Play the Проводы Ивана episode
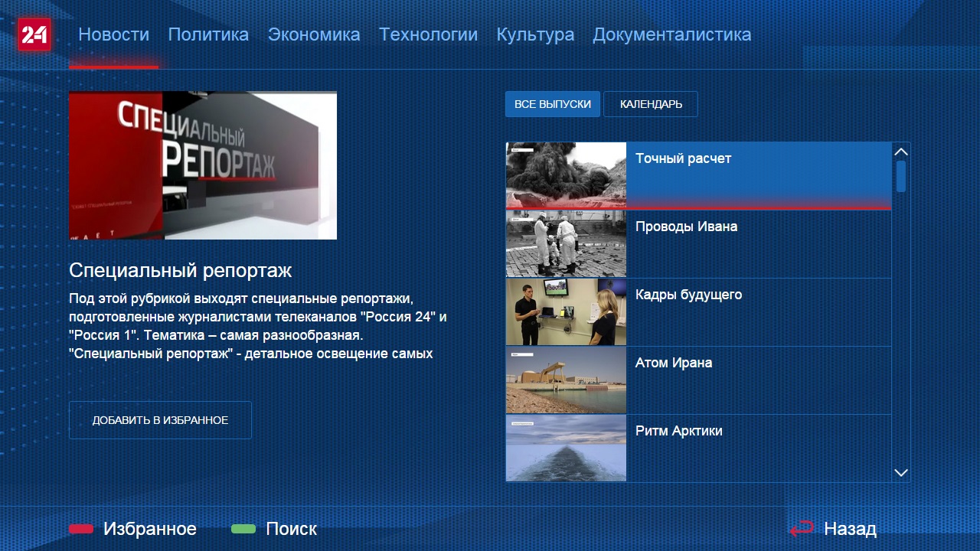Image resolution: width=980 pixels, height=551 pixels. click(x=566, y=243)
